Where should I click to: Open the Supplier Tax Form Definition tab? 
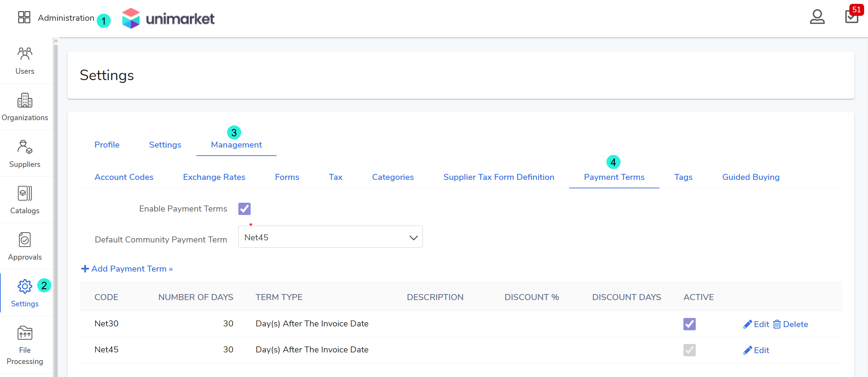click(x=499, y=177)
